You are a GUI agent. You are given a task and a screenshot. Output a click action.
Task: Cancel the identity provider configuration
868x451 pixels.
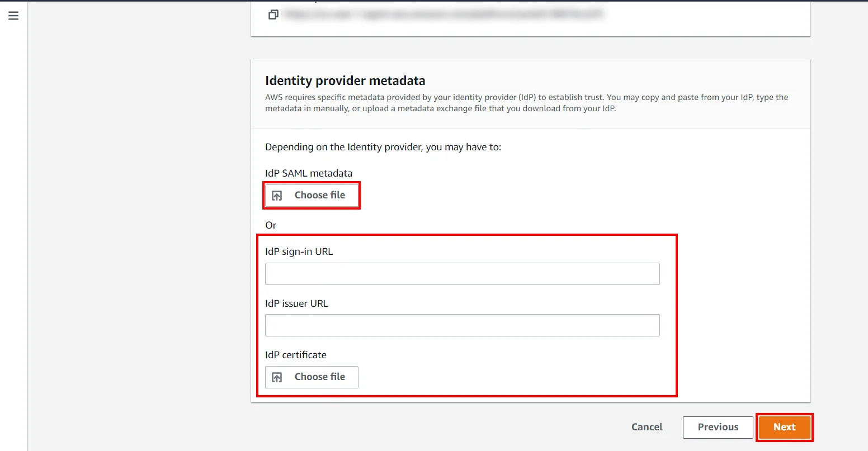click(x=647, y=427)
